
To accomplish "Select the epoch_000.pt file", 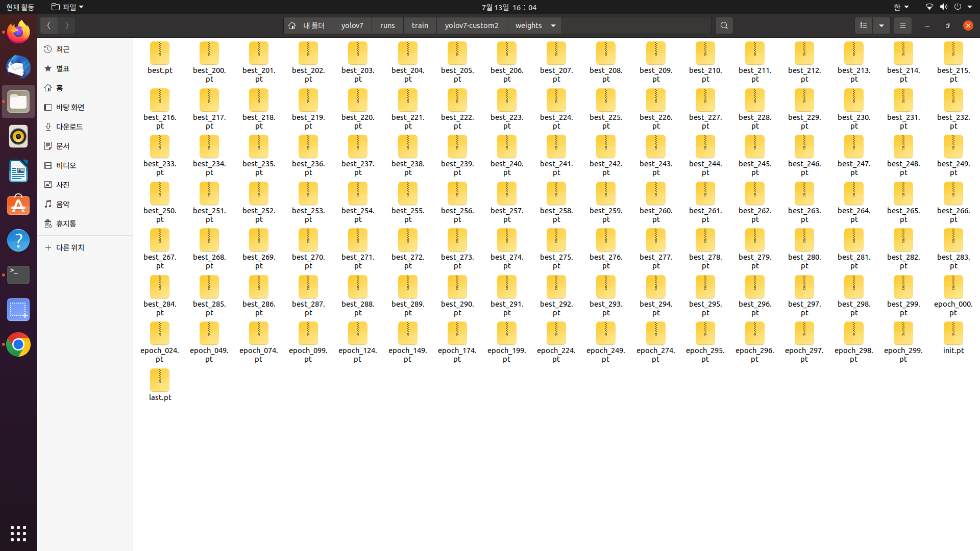I will [953, 296].
